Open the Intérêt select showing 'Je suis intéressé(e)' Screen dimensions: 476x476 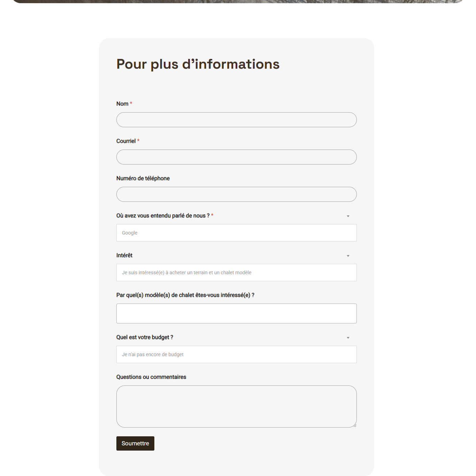click(236, 272)
